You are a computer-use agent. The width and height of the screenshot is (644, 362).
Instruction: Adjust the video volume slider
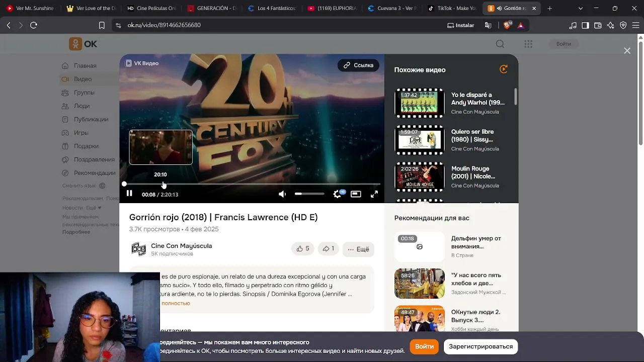[x=309, y=194]
